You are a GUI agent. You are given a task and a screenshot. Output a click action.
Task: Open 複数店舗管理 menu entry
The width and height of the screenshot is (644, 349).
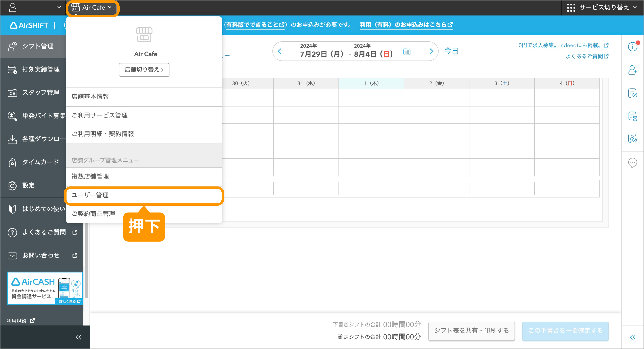tap(144, 177)
